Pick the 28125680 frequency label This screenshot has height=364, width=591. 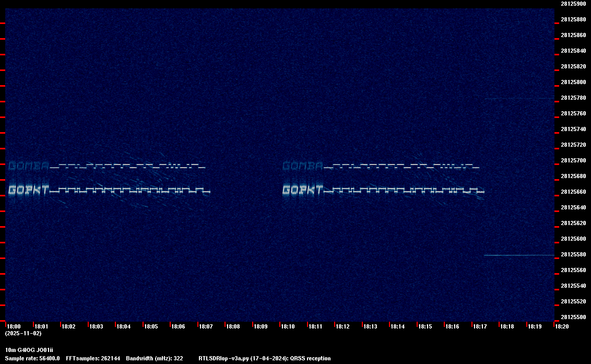[x=573, y=176]
